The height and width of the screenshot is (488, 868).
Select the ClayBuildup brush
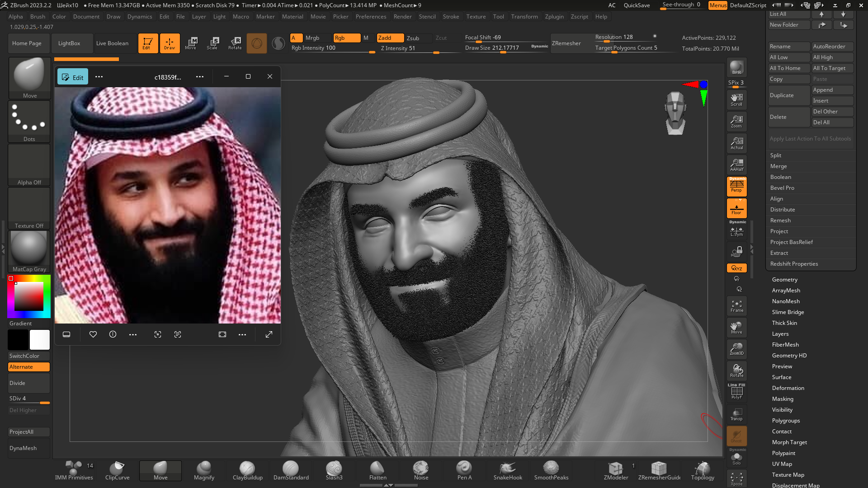pos(247,471)
